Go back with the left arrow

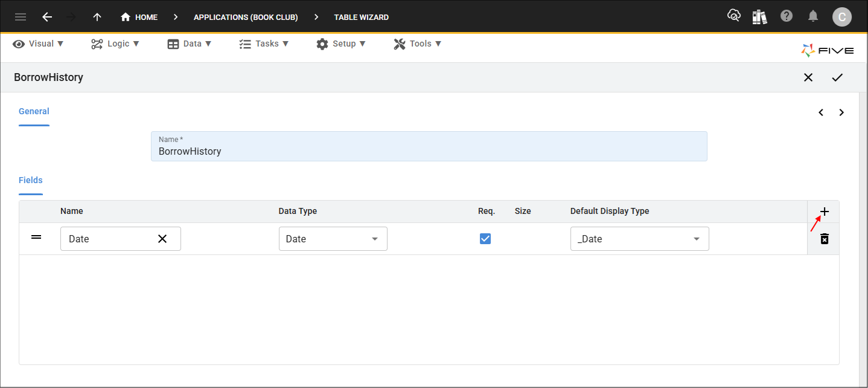47,17
